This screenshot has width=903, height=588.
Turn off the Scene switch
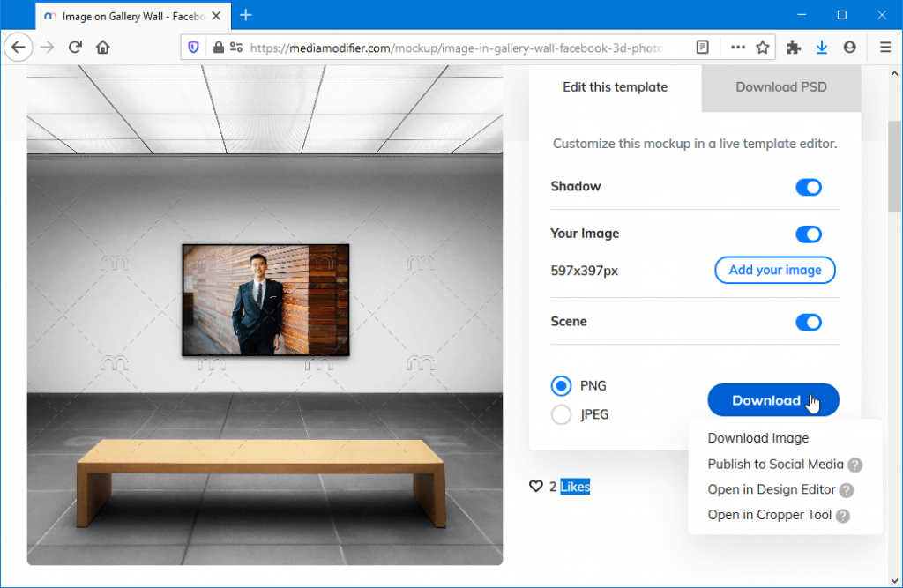click(809, 323)
